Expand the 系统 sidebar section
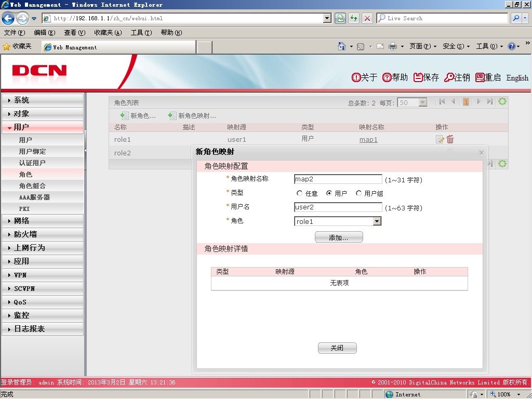 [x=43, y=100]
